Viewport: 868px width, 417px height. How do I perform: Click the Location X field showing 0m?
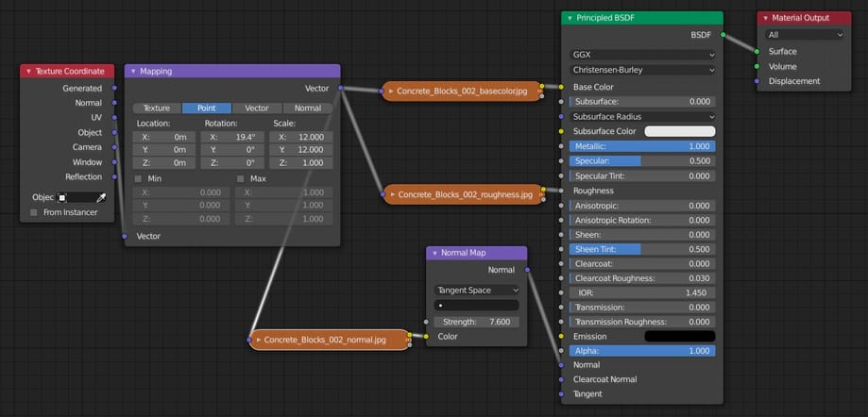pos(163,137)
